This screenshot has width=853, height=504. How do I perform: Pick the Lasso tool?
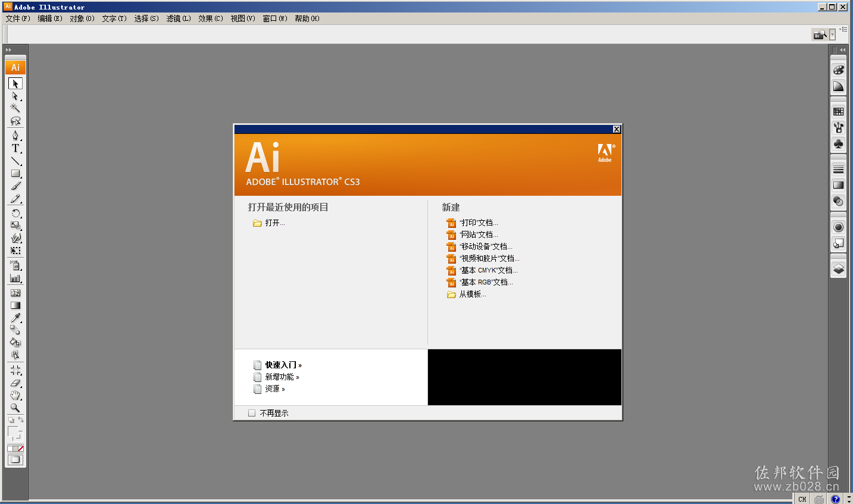(15, 121)
